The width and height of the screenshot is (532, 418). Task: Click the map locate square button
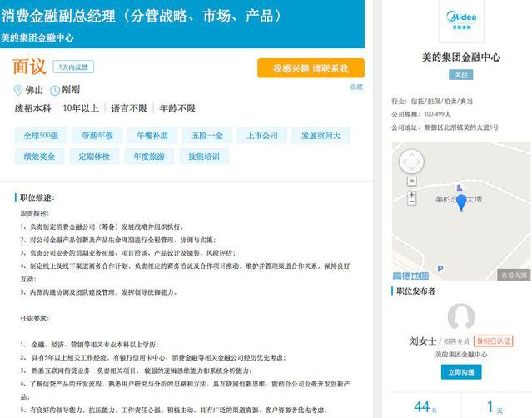tap(412, 181)
